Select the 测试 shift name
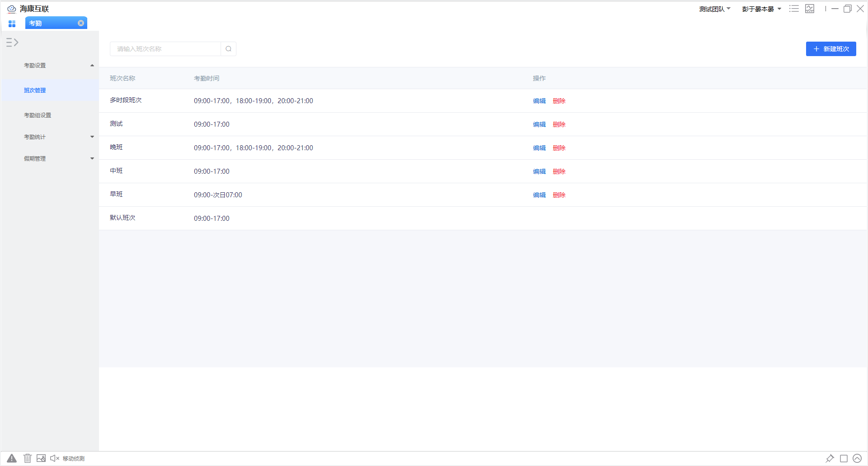This screenshot has height=466, width=868. (x=116, y=124)
